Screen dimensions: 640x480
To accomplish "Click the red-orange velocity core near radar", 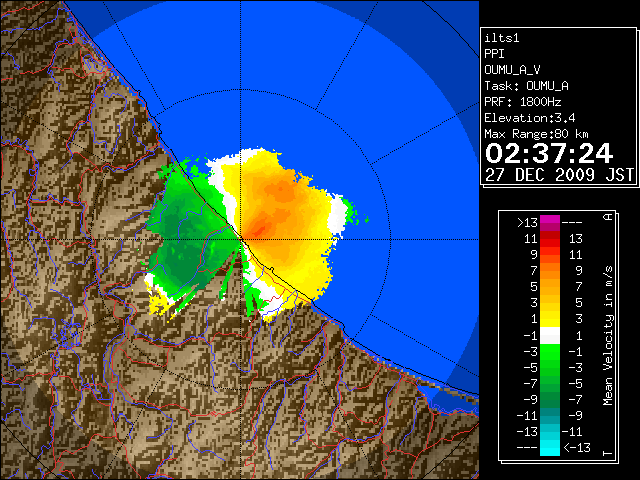I will 258,231.
